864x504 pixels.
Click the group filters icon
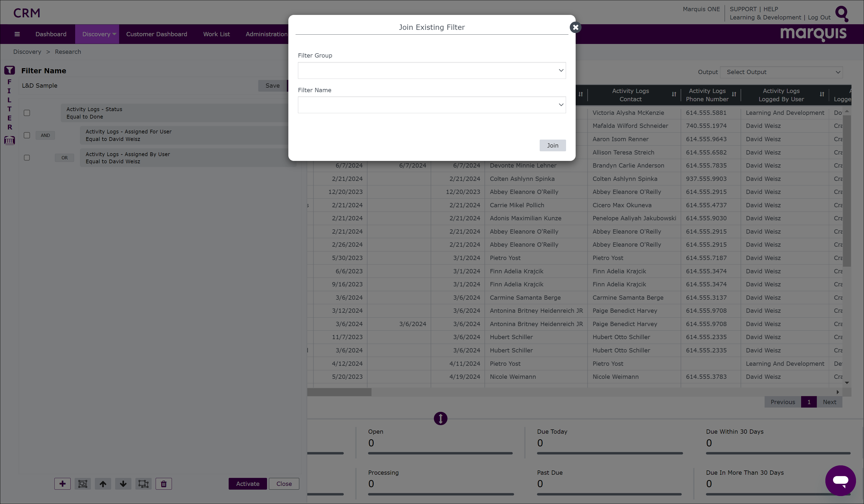click(x=83, y=484)
